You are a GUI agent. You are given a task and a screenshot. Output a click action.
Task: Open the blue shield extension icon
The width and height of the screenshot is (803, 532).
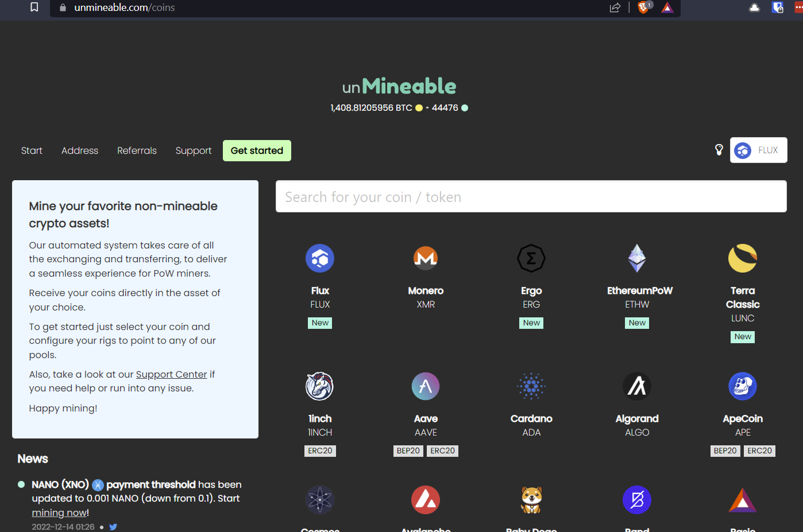tap(778, 7)
